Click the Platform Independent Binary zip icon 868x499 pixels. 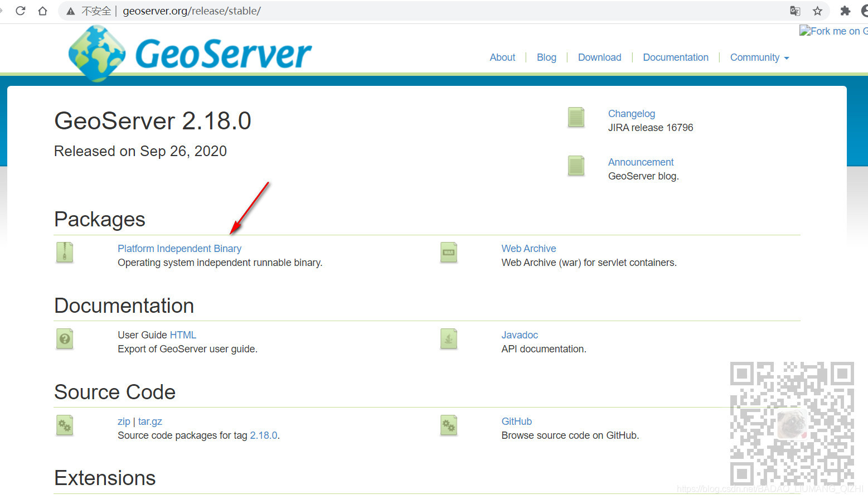click(x=65, y=253)
